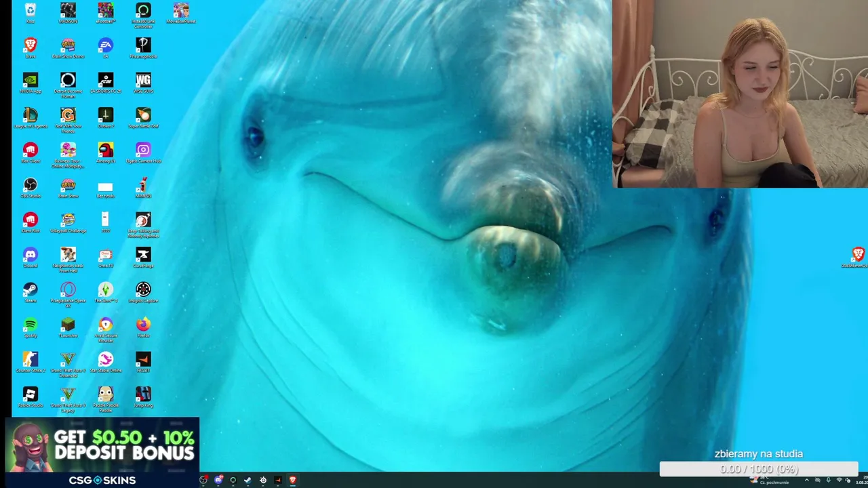Launch Golf With Your Friends shortcut
Screen dimensions: 868x488
pos(68,120)
